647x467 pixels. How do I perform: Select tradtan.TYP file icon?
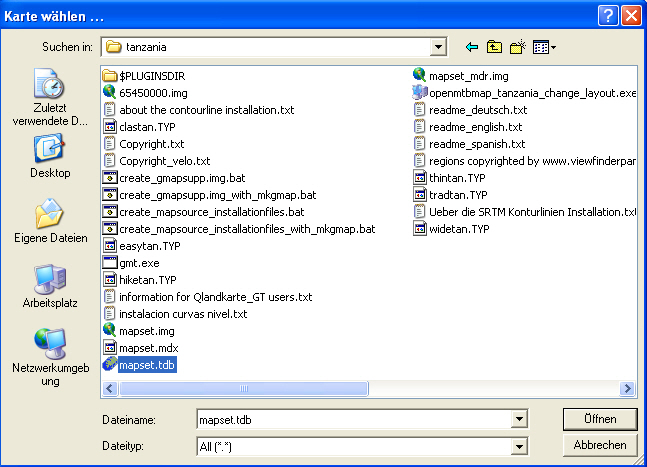pos(420,195)
